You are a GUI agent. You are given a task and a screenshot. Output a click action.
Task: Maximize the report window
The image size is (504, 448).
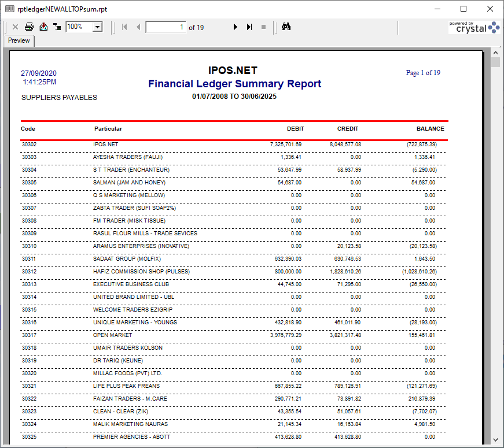pyautogui.click(x=463, y=9)
